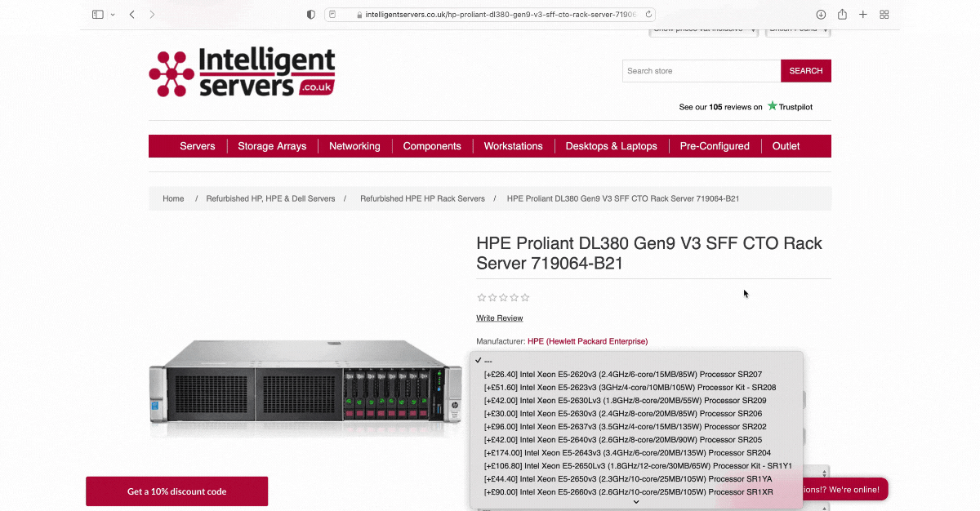Click the URL address bar
Screen dimensions: 980x511
tap(490, 15)
